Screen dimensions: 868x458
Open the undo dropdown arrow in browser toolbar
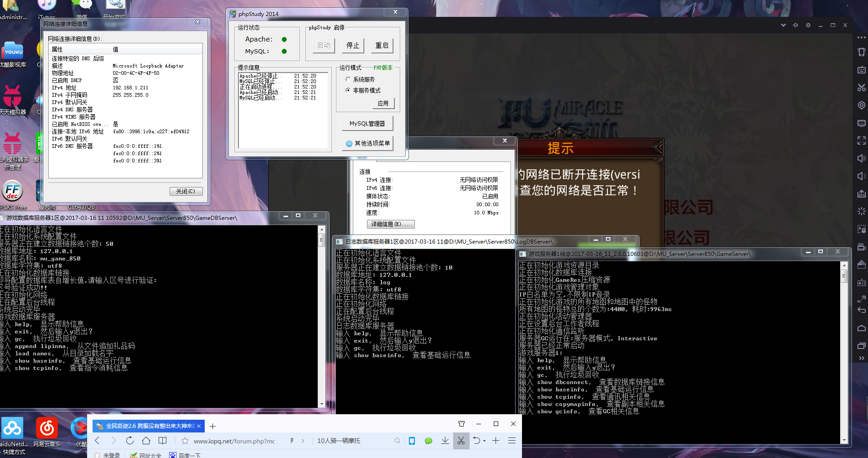pos(484,441)
